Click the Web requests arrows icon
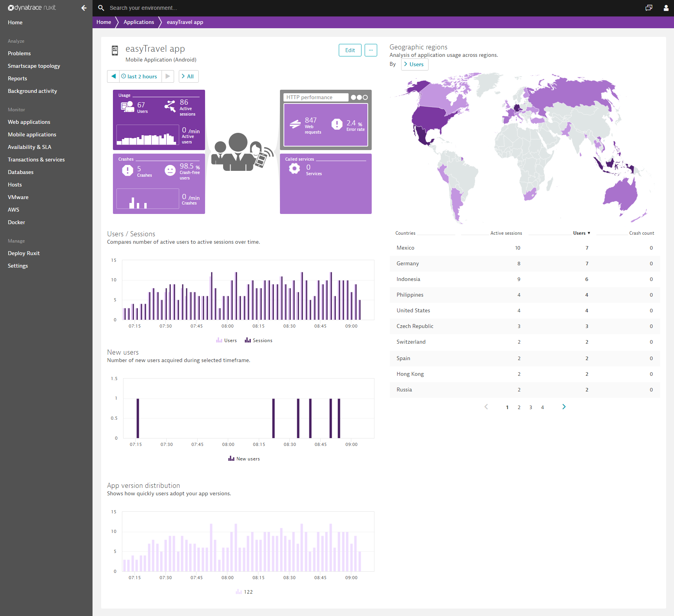This screenshot has height=616, width=674. [295, 124]
